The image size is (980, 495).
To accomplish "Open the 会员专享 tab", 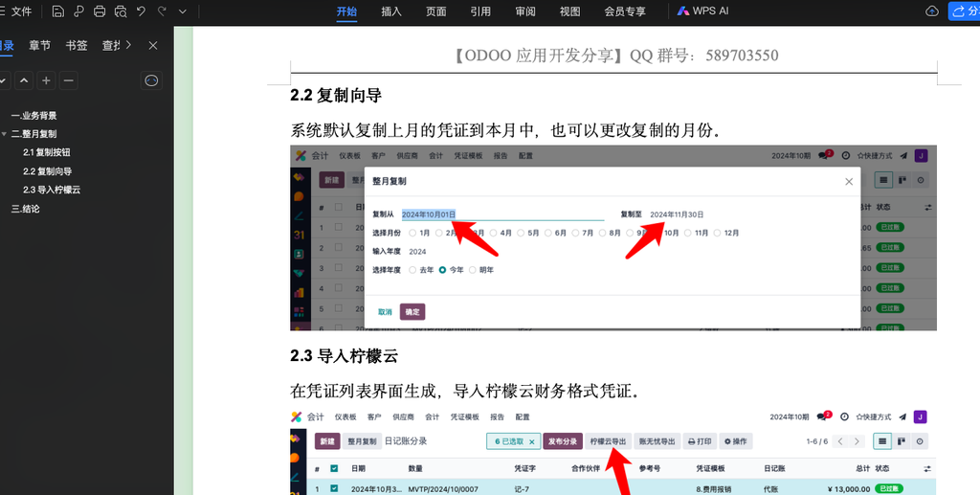I will click(x=625, y=11).
